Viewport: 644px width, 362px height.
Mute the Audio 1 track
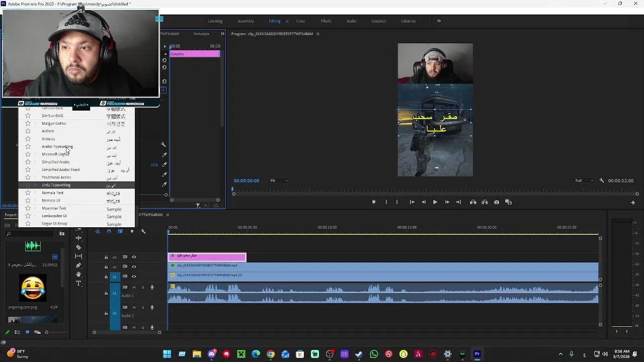134,287
